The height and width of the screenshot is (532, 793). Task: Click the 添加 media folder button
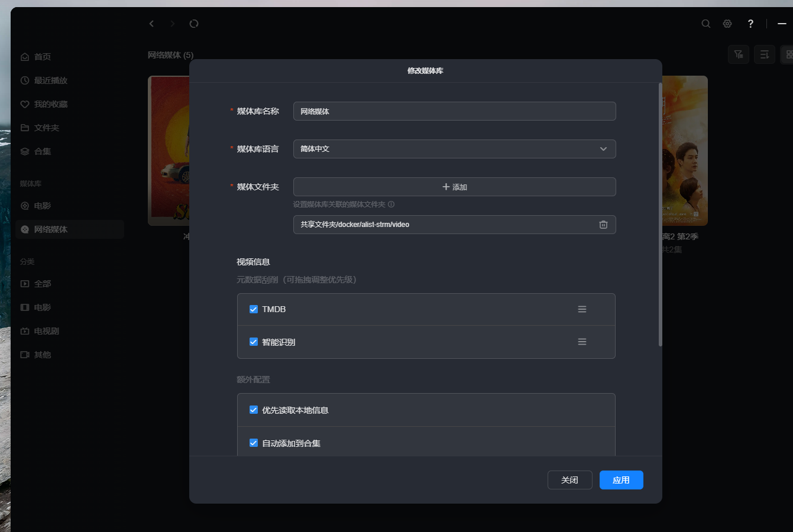454,187
